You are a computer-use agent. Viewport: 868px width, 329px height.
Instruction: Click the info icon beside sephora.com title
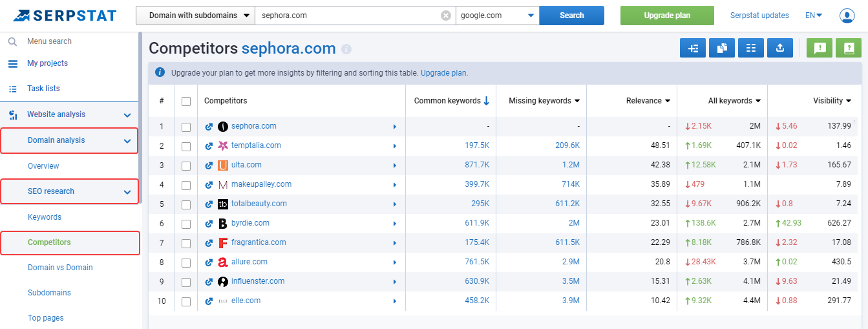(x=346, y=49)
